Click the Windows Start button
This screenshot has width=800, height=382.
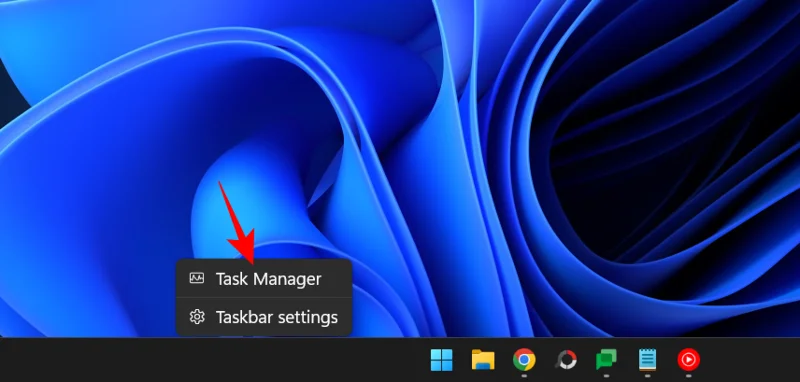tap(441, 360)
